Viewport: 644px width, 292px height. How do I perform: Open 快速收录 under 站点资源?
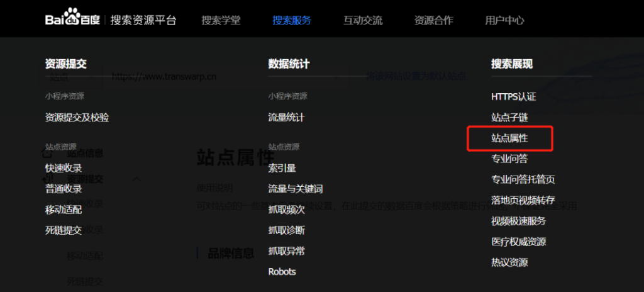(64, 168)
